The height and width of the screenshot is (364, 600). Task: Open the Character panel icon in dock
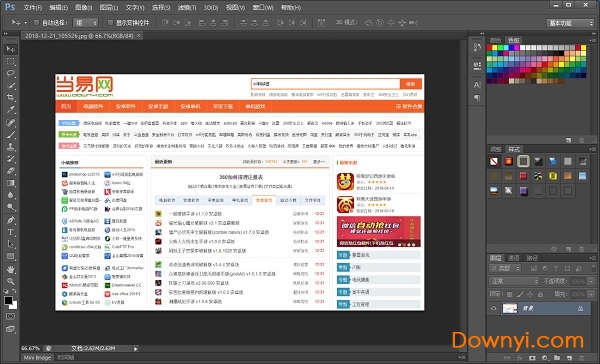[477, 85]
